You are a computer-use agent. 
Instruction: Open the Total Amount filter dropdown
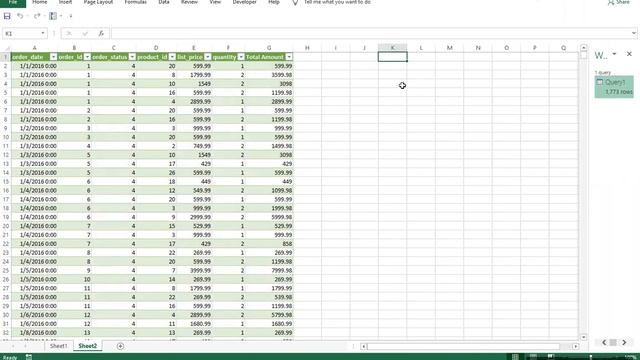pos(289,57)
